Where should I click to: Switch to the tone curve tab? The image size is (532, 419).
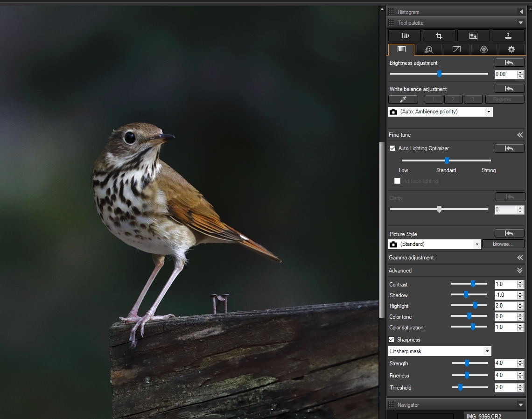(x=456, y=49)
